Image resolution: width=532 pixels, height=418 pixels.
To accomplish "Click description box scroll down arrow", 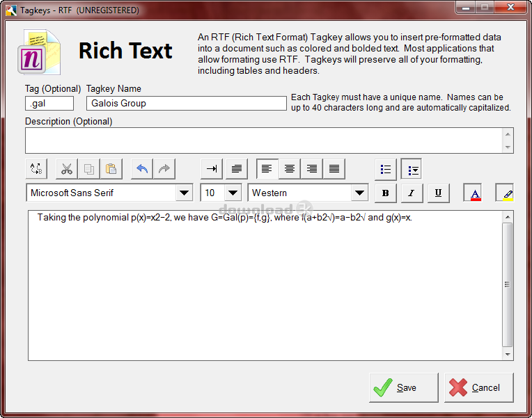I will coord(508,147).
